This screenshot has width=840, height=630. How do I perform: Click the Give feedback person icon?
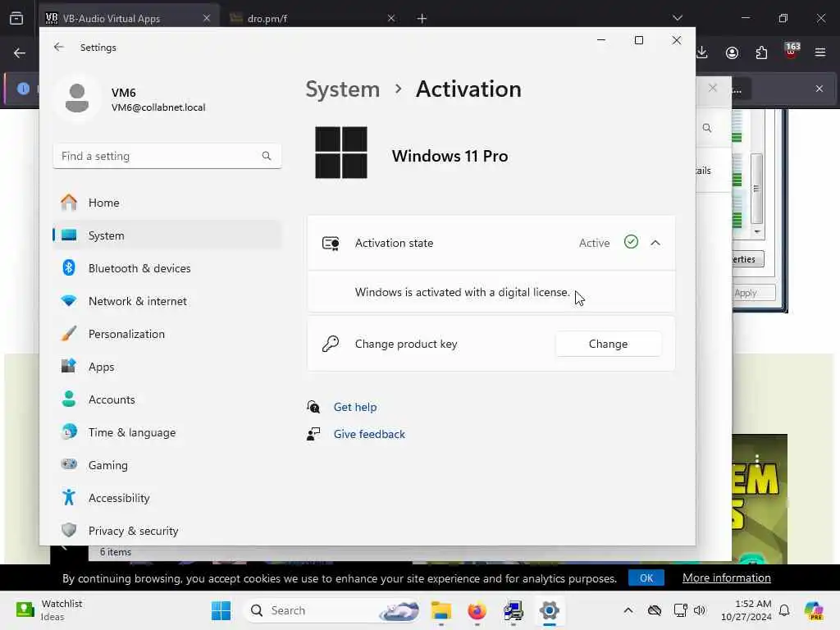[x=313, y=434]
